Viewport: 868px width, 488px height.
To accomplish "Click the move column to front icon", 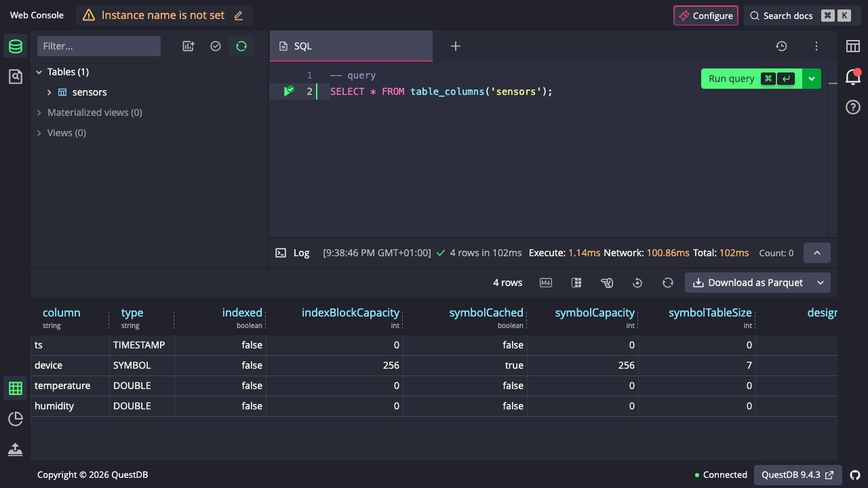I will tap(607, 283).
